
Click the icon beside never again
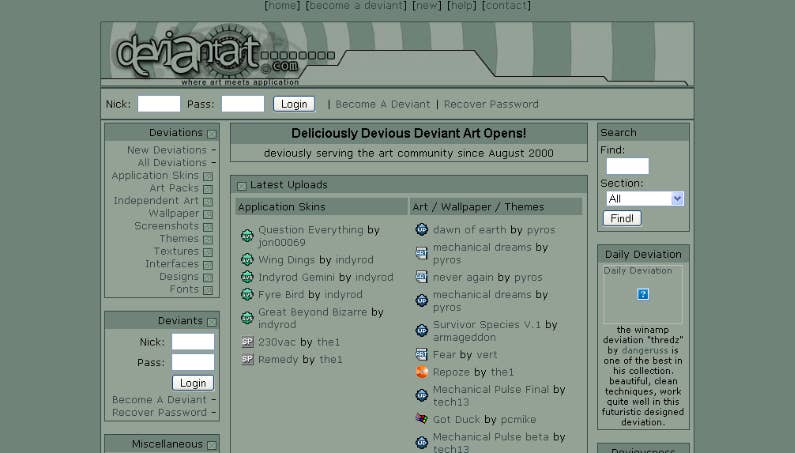point(422,277)
